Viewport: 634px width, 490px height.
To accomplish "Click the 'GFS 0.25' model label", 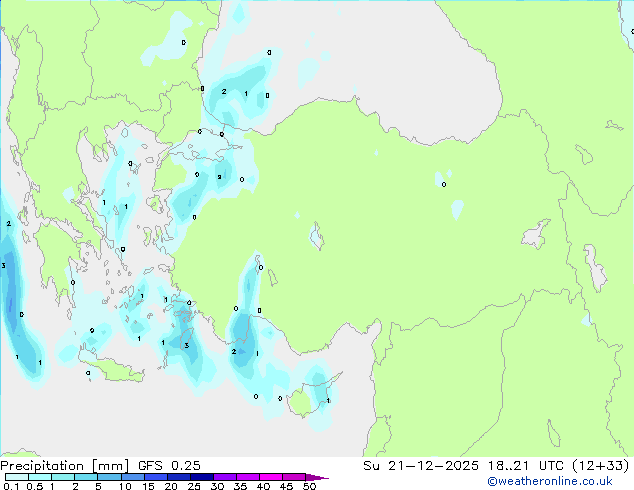I will 169,466.
